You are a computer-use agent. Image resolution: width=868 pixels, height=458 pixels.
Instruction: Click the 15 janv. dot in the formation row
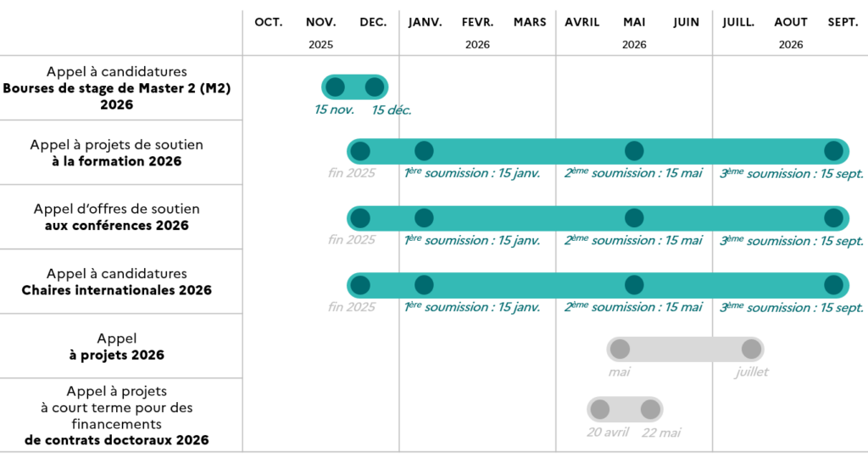[424, 151]
